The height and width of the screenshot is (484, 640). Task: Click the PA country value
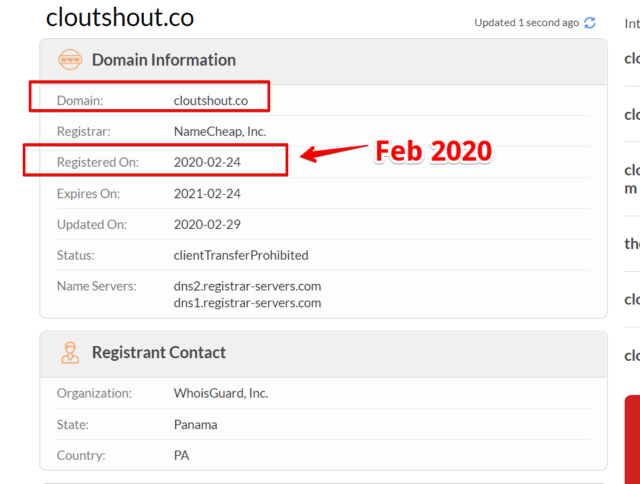click(182, 455)
